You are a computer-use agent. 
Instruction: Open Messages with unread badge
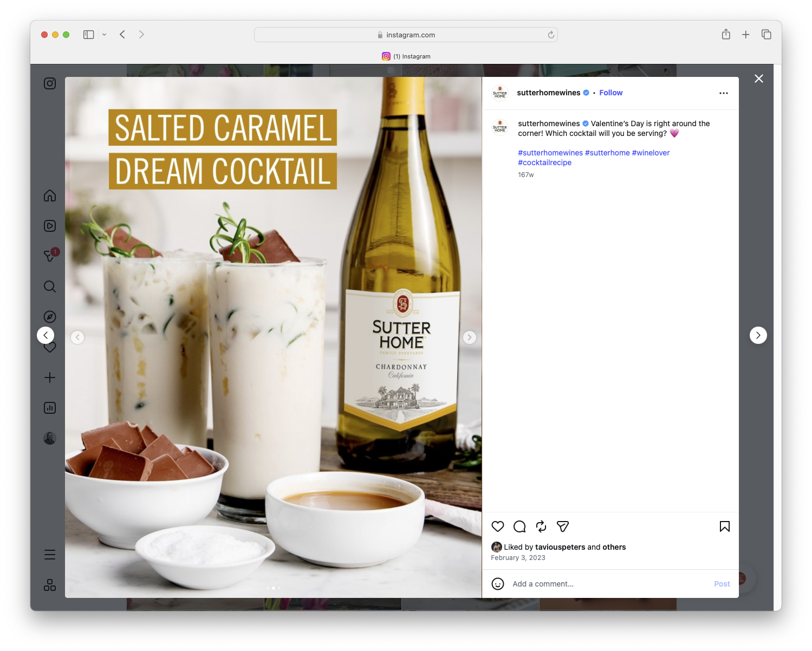coord(49,256)
